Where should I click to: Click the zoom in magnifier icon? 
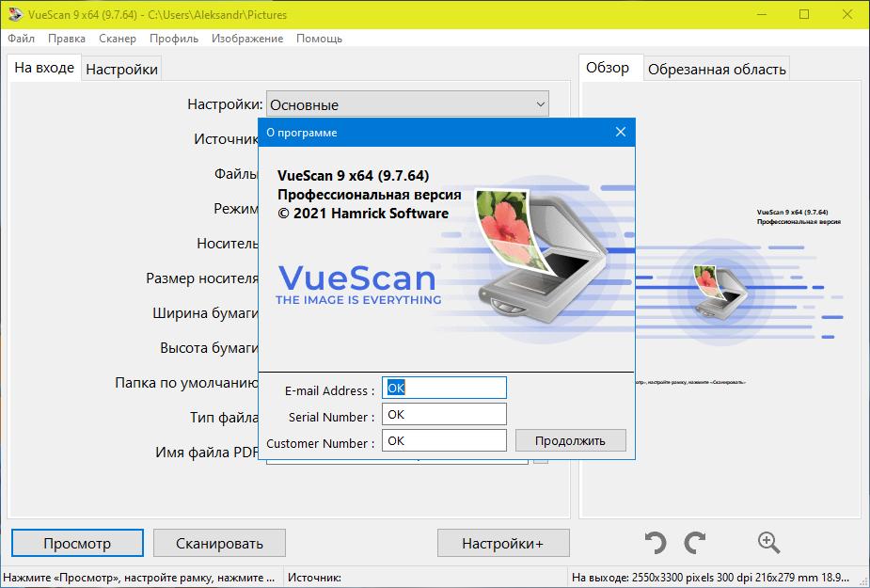(768, 542)
